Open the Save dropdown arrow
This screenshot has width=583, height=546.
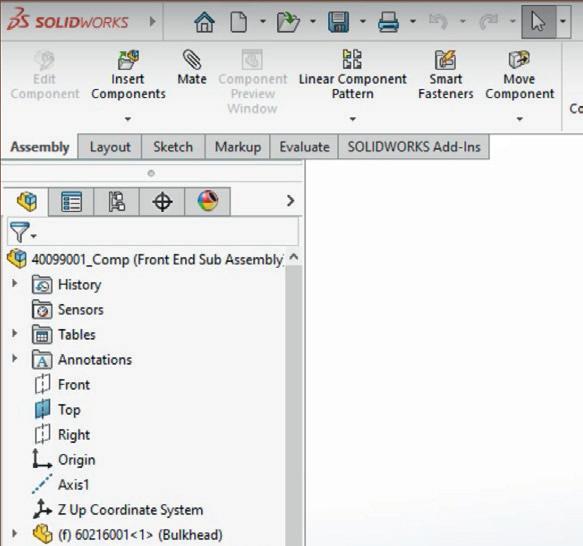(363, 21)
